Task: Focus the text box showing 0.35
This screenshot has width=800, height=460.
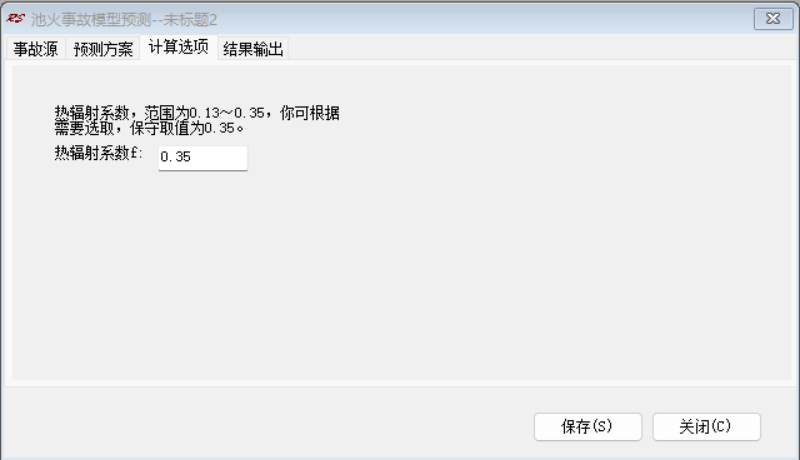Action: coord(203,158)
